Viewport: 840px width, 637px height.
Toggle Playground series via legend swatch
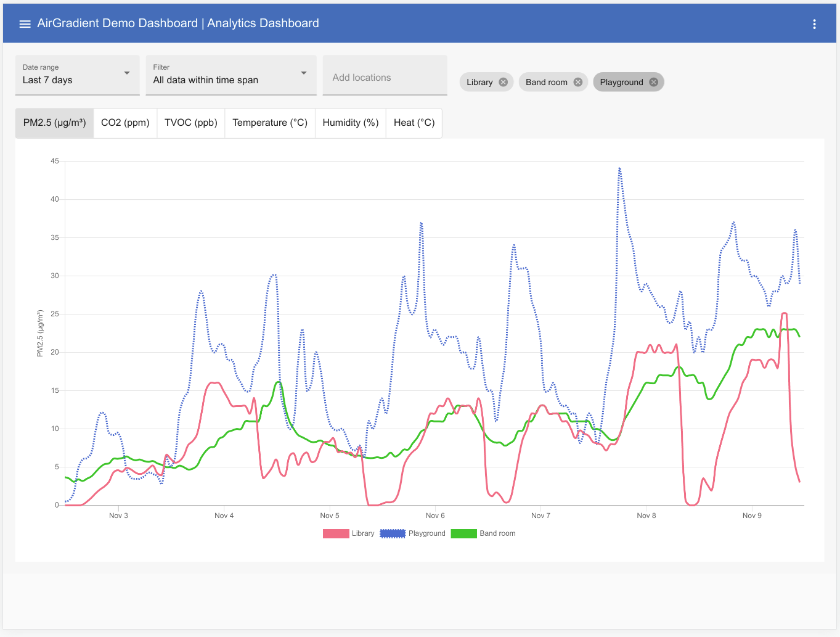pyautogui.click(x=393, y=534)
